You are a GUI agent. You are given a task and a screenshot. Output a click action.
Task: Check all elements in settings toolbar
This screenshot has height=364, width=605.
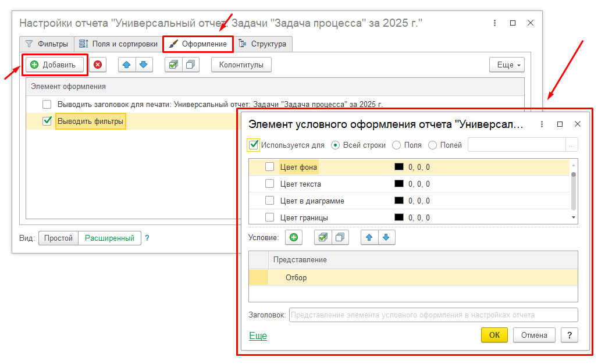click(173, 65)
